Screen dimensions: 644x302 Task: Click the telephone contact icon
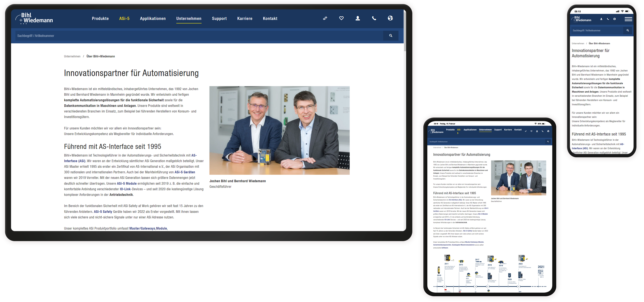point(374,18)
